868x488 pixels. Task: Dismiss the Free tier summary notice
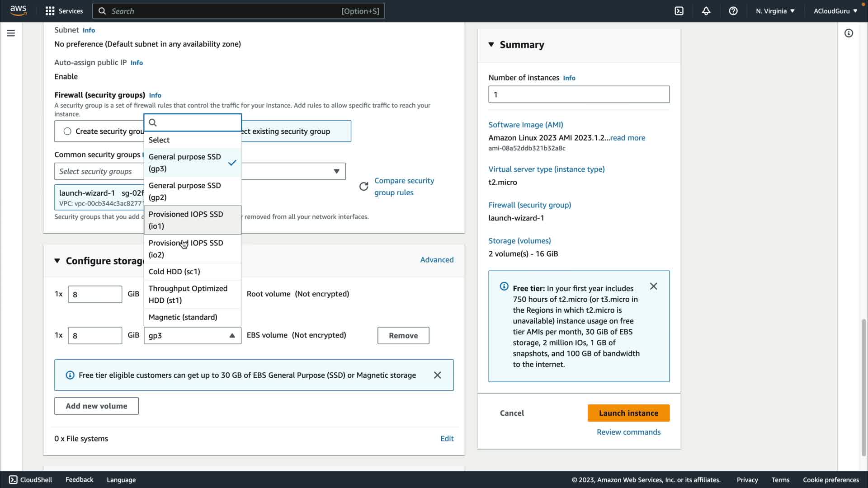pos(653,286)
